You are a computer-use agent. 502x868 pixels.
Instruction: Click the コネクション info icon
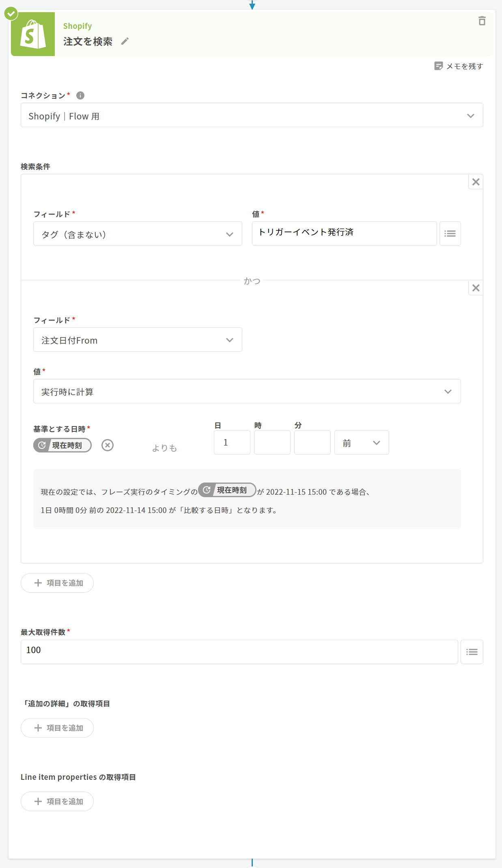pos(80,95)
